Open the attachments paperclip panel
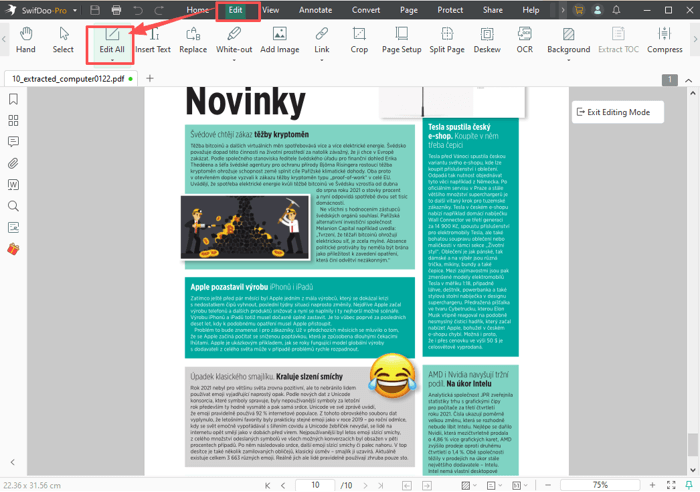 [x=13, y=163]
